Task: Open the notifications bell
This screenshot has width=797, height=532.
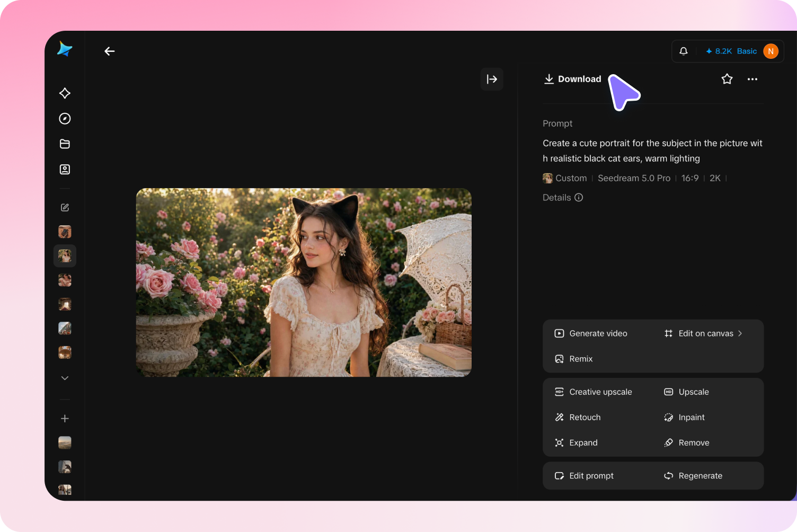Action: tap(684, 51)
